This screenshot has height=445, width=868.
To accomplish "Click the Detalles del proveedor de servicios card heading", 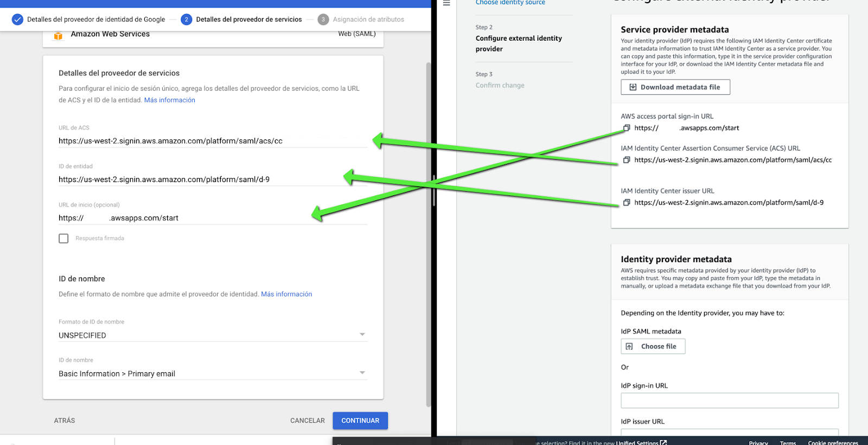I will (x=119, y=73).
